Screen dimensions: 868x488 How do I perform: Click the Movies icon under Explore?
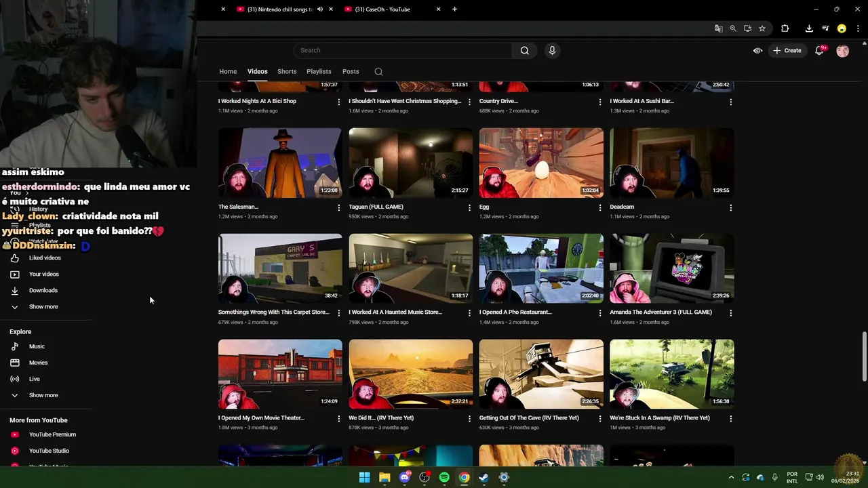(x=14, y=363)
